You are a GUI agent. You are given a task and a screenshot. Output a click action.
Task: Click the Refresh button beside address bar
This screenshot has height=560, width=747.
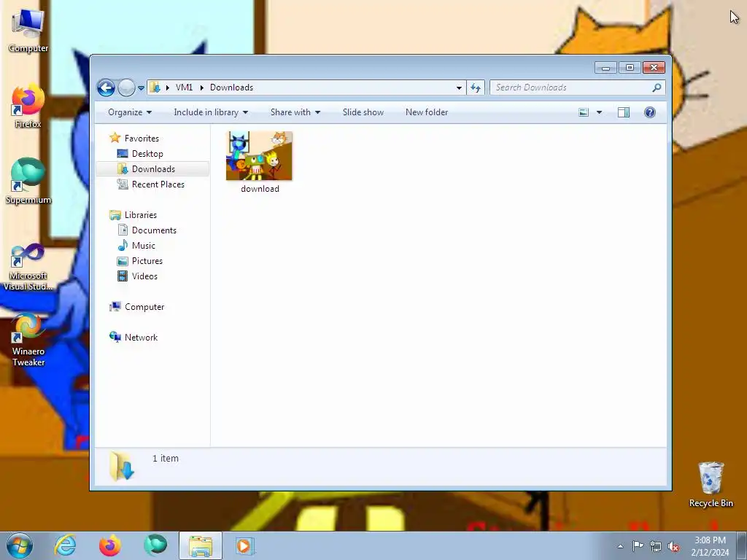pyautogui.click(x=476, y=87)
